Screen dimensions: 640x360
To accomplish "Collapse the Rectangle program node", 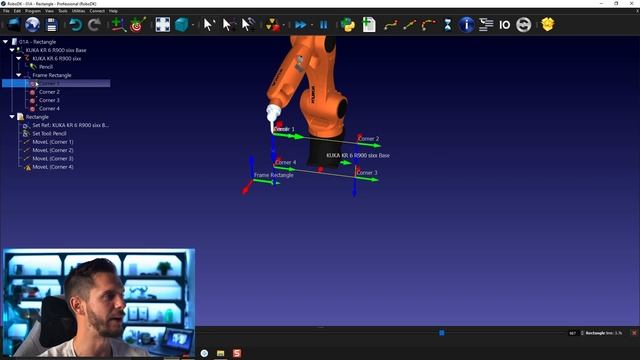I will point(12,117).
